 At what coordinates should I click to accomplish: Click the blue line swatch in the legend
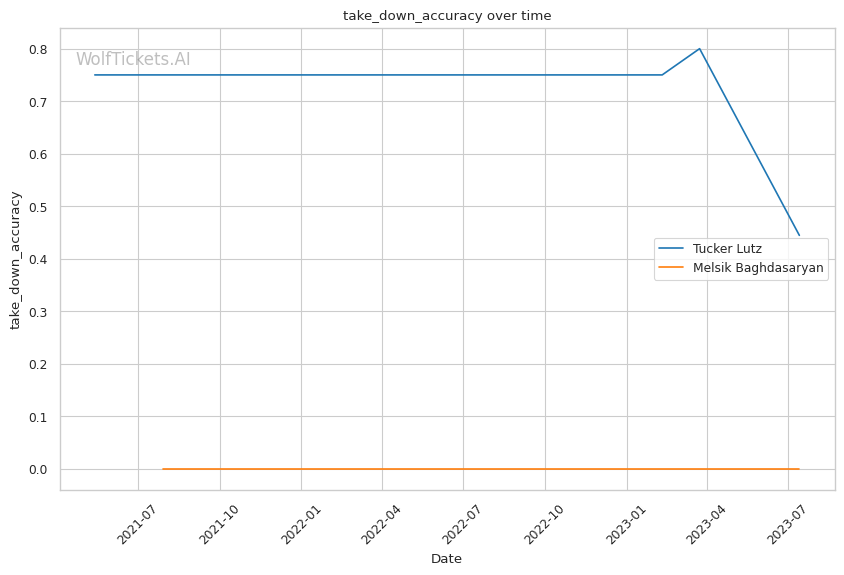pos(671,248)
